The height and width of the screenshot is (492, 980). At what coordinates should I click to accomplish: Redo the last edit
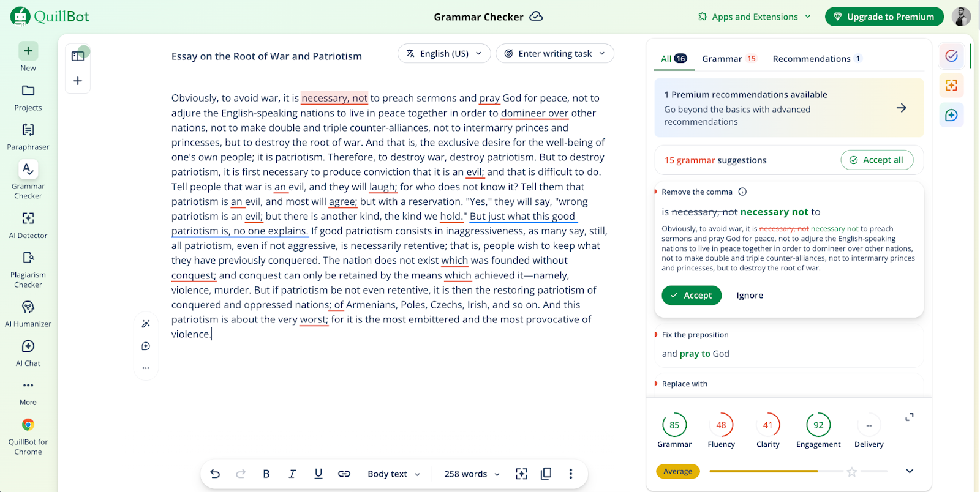tap(241, 474)
